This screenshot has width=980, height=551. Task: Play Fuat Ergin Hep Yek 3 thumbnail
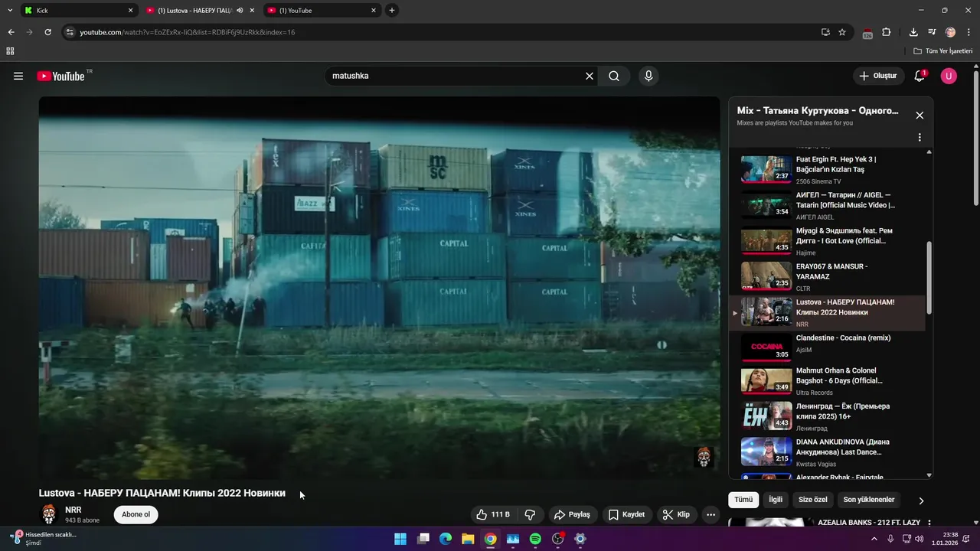pos(766,168)
